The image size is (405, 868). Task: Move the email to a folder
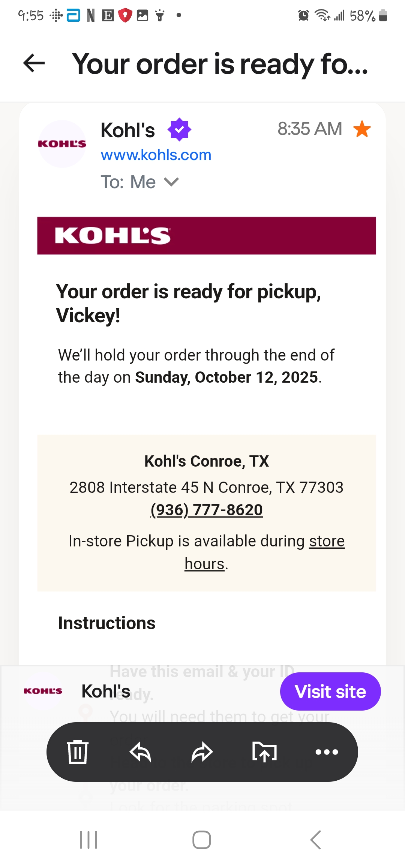pos(264,752)
